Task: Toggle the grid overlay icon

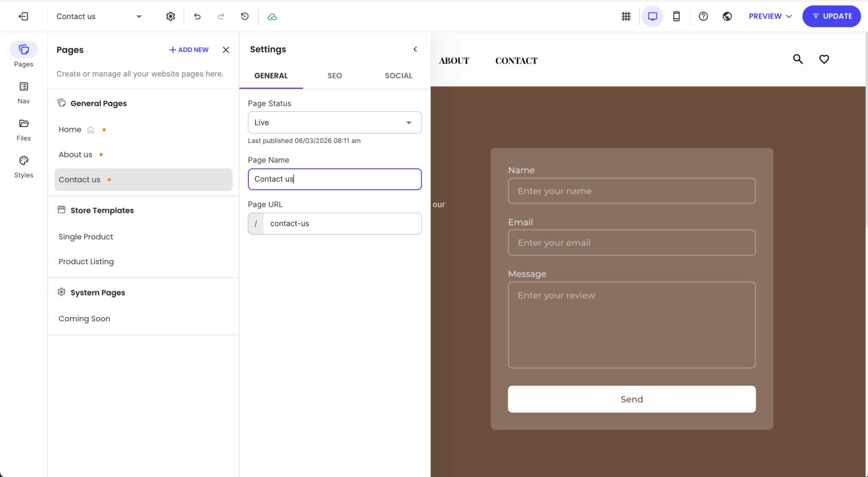Action: 626,16
